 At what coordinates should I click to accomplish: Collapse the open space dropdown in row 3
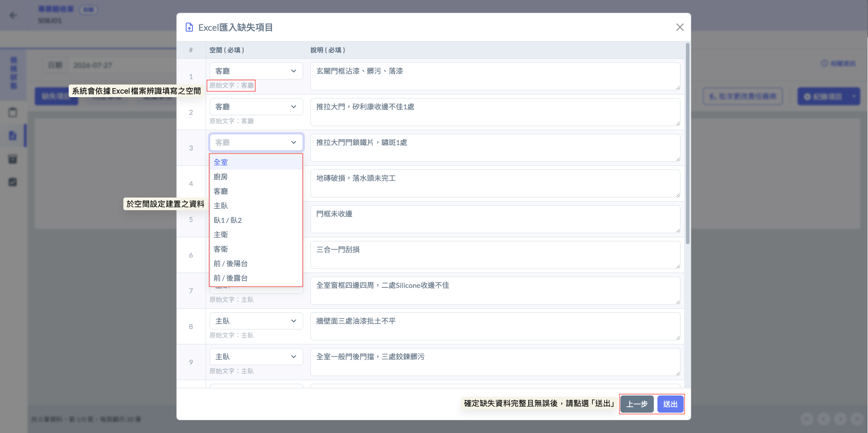[256, 142]
